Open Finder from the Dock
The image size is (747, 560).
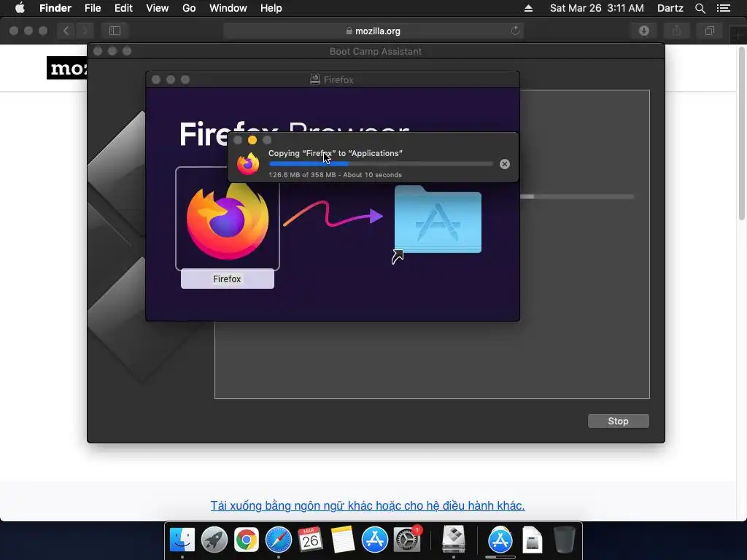coord(182,540)
